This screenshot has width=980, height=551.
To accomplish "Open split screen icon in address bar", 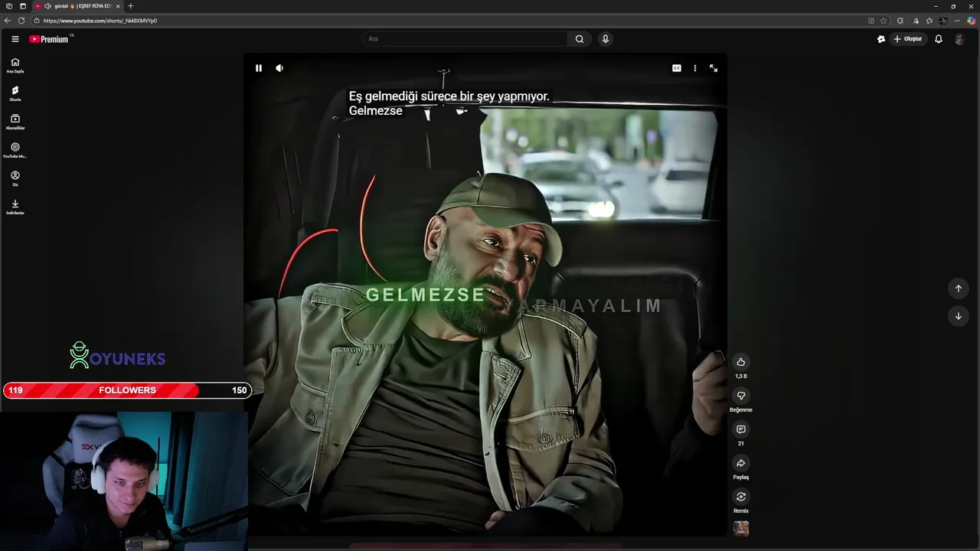I will [x=871, y=21].
